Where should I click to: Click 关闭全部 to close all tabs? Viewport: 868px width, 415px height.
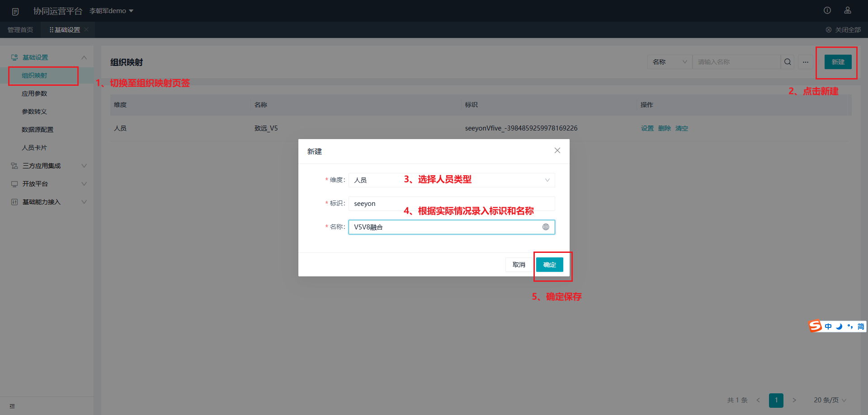point(844,30)
